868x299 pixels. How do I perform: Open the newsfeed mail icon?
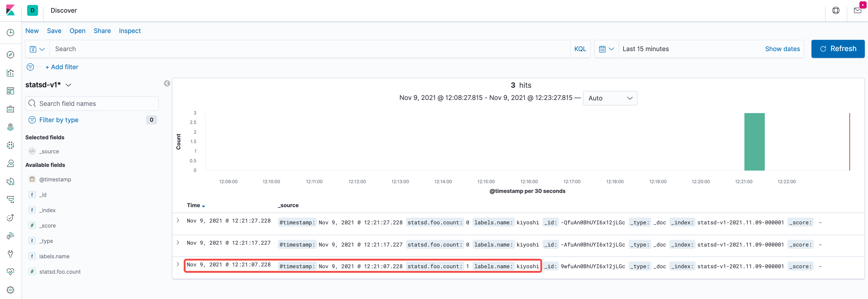(x=858, y=10)
